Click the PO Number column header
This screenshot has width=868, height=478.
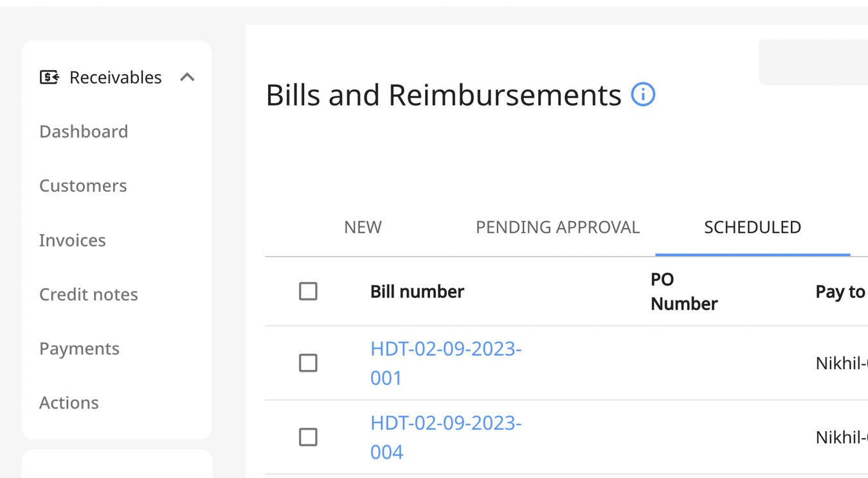tap(683, 291)
